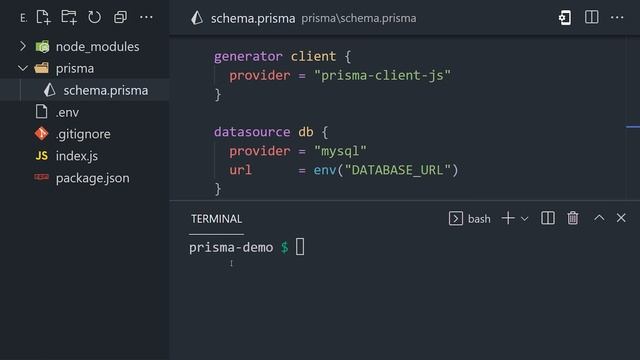Click the "DATABASE_URL" env string

(x=398, y=170)
